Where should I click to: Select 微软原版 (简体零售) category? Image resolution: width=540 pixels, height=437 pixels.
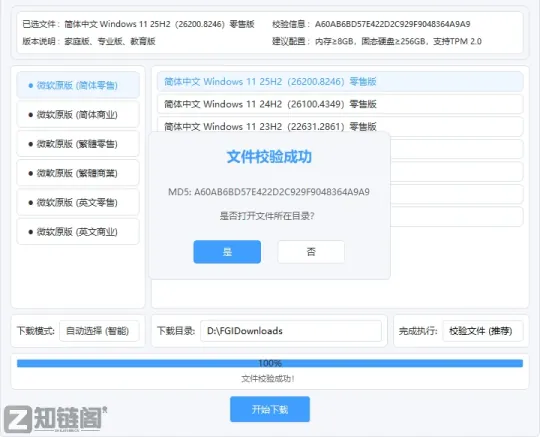pyautogui.click(x=78, y=85)
